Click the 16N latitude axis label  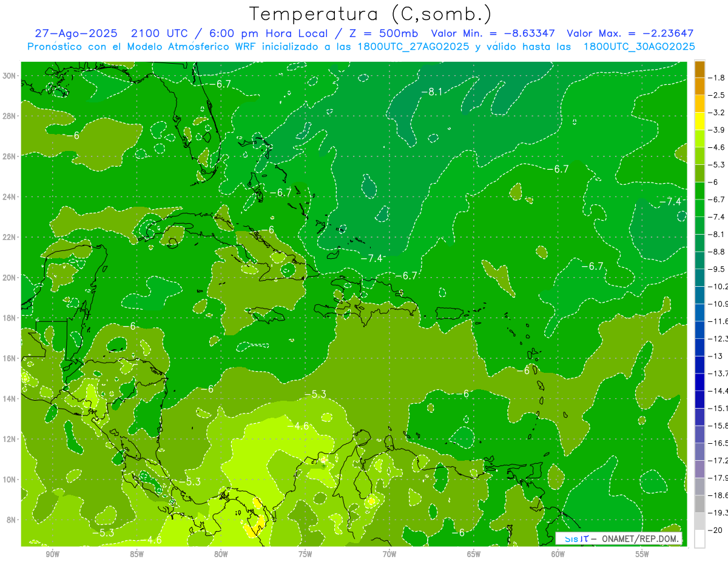click(10, 358)
